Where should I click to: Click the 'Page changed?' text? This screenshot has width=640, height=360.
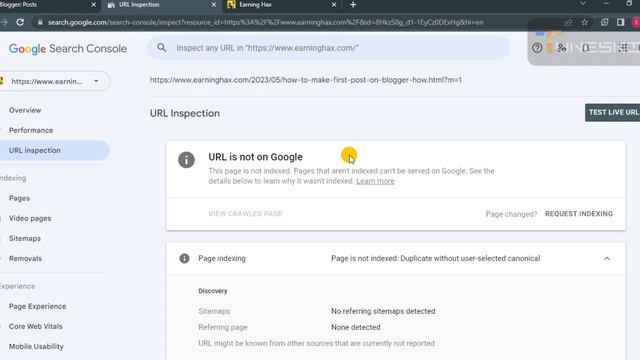[511, 214]
